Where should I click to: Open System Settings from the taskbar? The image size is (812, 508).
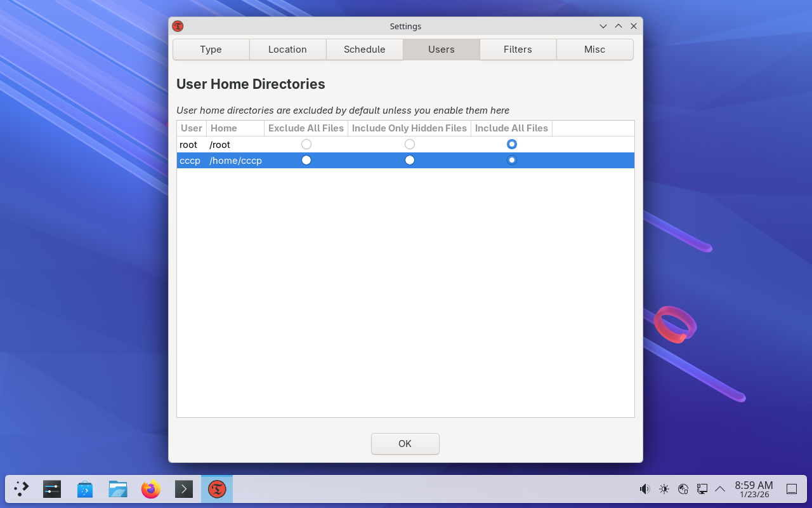pos(52,489)
